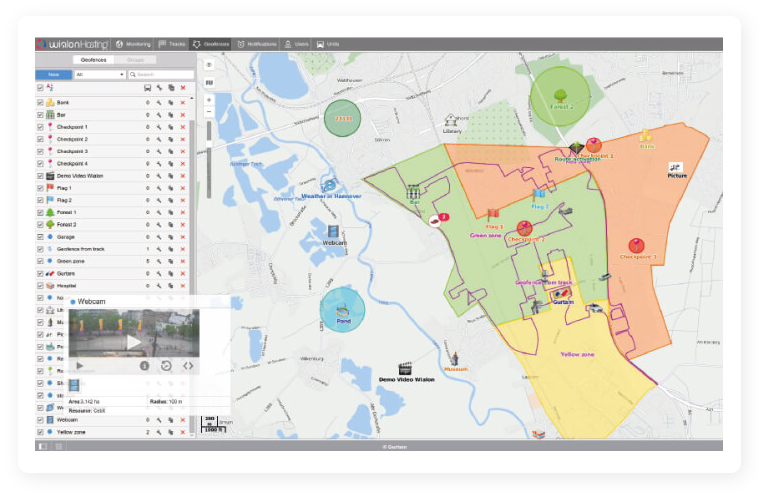Open the map tools ruler icon
Screen dimensions: 772x494
[209, 82]
